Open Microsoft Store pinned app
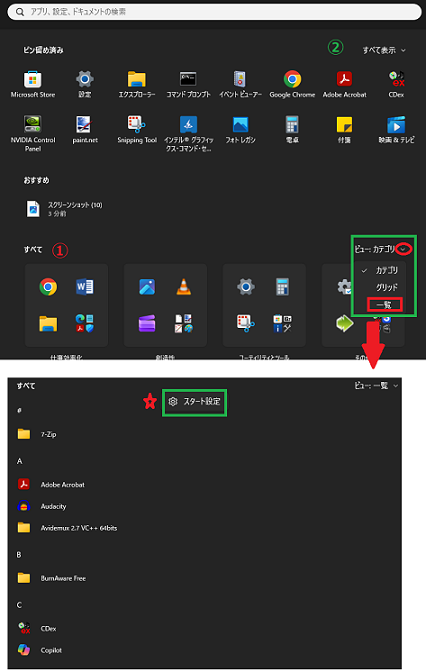 33,84
